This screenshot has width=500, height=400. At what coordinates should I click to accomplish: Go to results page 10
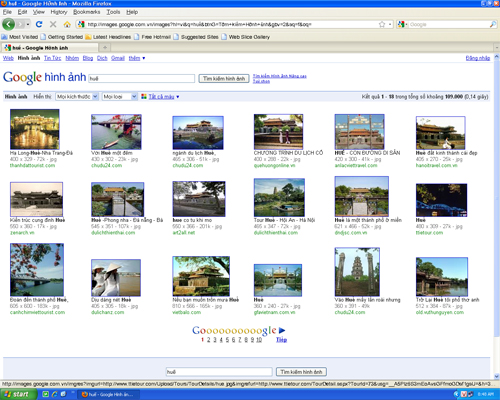[x=259, y=340]
